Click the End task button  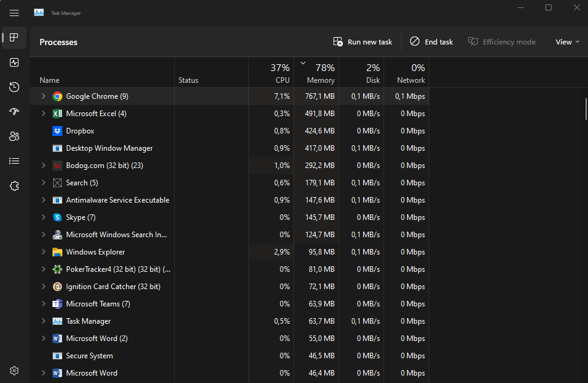point(431,42)
